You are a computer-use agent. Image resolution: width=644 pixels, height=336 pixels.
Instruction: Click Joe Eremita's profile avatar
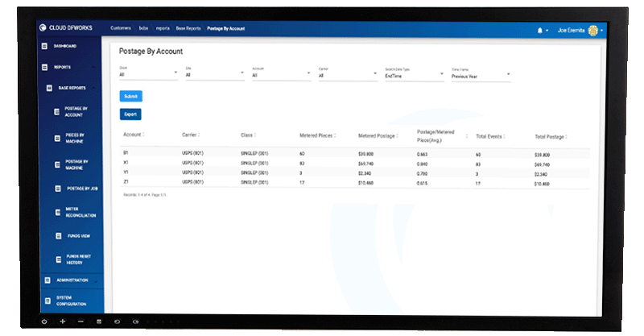(592, 31)
